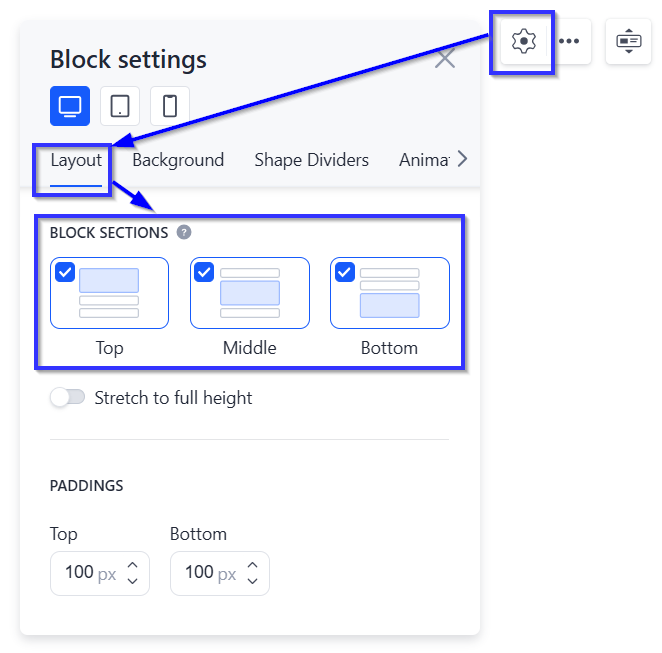Image resolution: width=662 pixels, height=653 pixels.
Task: Click the Bottom padding value field
Action: point(220,573)
